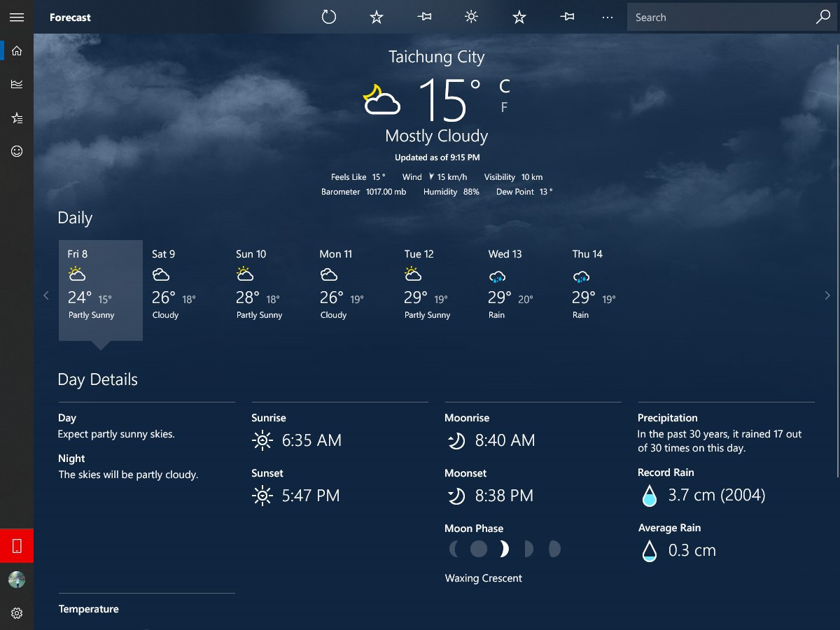Screen dimensions: 840x630
Task: Click 'The skies will be partly cloudy.' text
Action: [x=128, y=475]
